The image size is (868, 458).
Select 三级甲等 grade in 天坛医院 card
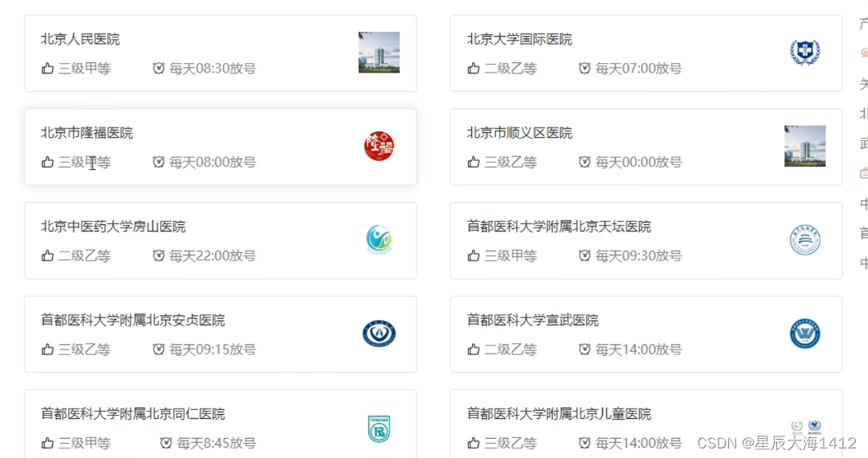[511, 255]
